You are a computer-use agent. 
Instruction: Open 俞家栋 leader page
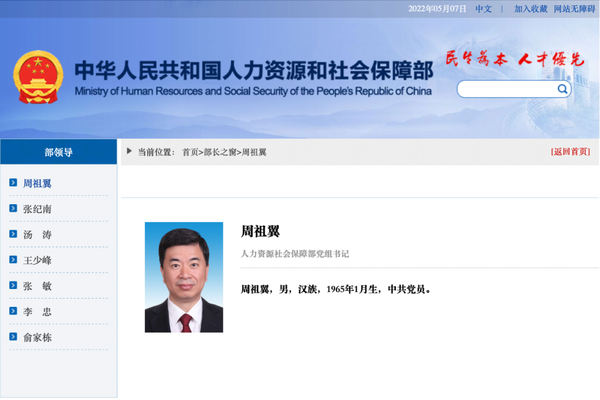pos(37,337)
